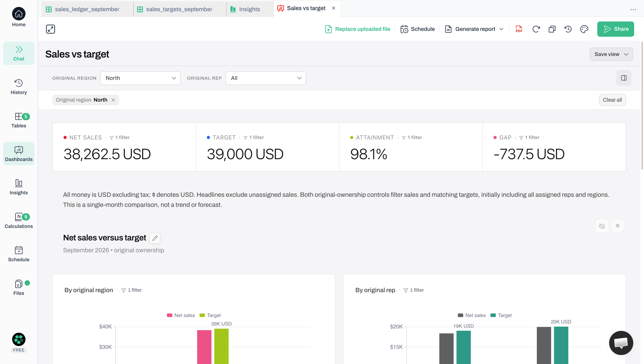Click the Gap card filter indicator
Viewport: 644px width, 364px height.
coord(529,137)
